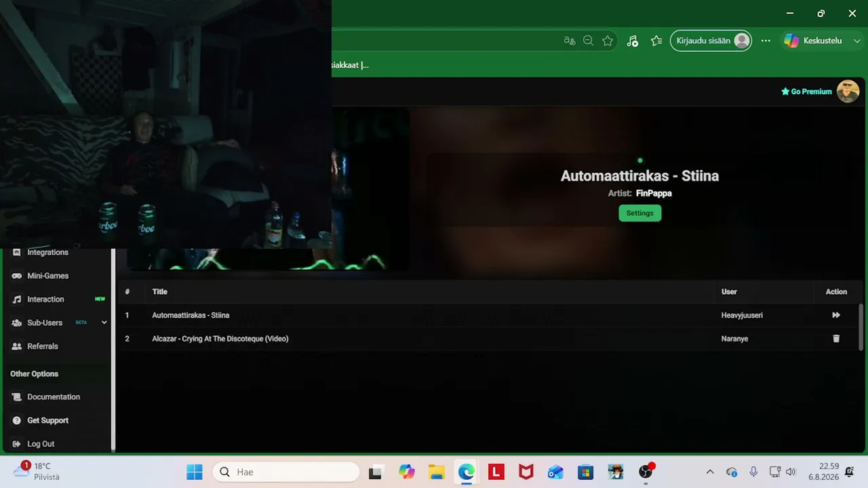
Task: Open the red L app on taskbar
Action: [496, 472]
